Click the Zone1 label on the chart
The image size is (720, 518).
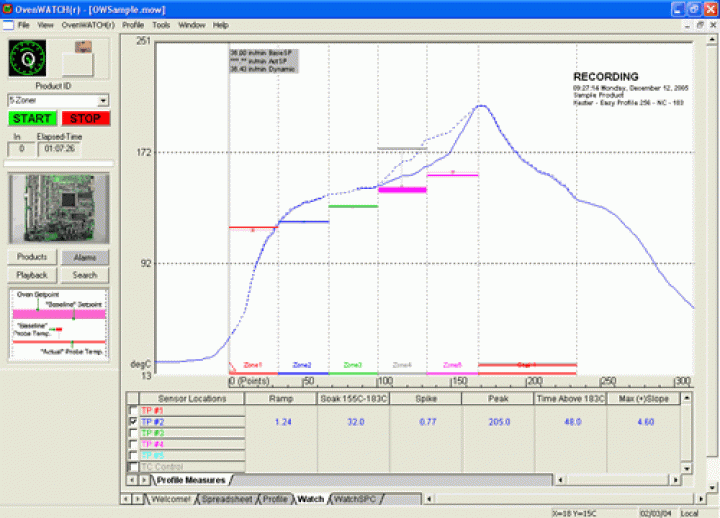(252, 365)
